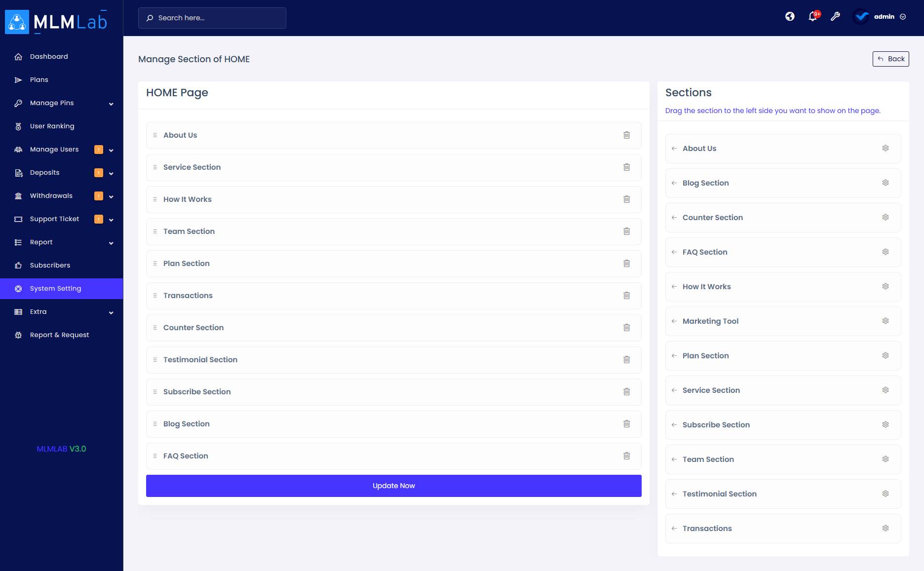924x571 pixels.
Task: Click MLMLAB V3.0 version text
Action: [61, 449]
